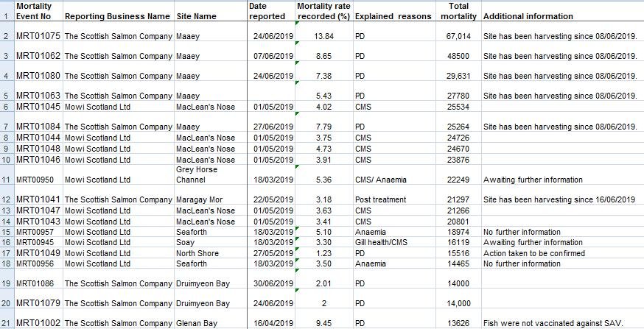Viewport: 644px width, 329px height.
Task: Select cell containing MRT01043
Action: coord(38,222)
